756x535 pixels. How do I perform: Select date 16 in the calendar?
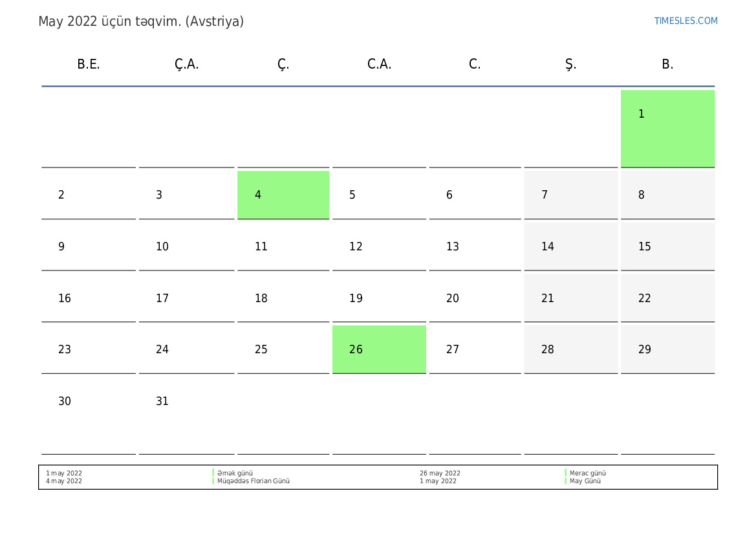pos(88,298)
